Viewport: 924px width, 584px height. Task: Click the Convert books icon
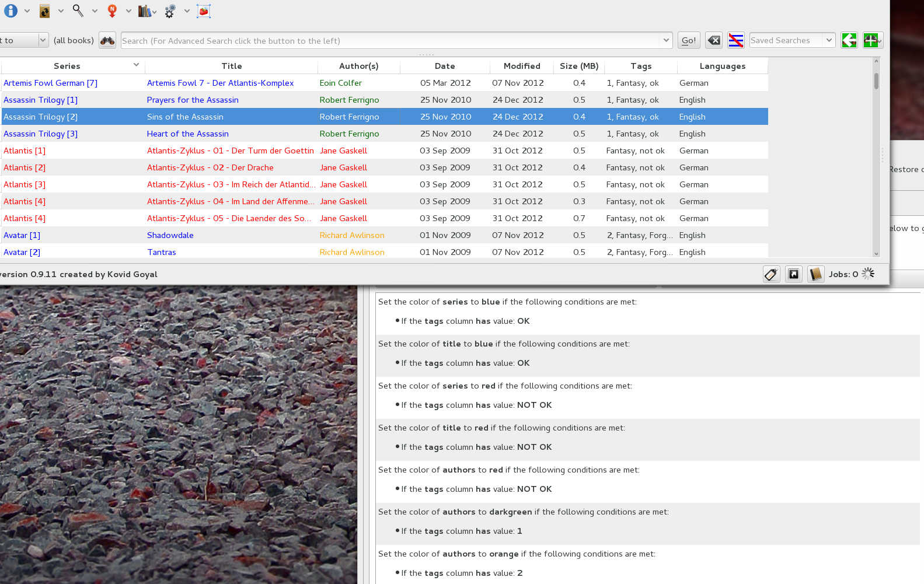point(44,11)
